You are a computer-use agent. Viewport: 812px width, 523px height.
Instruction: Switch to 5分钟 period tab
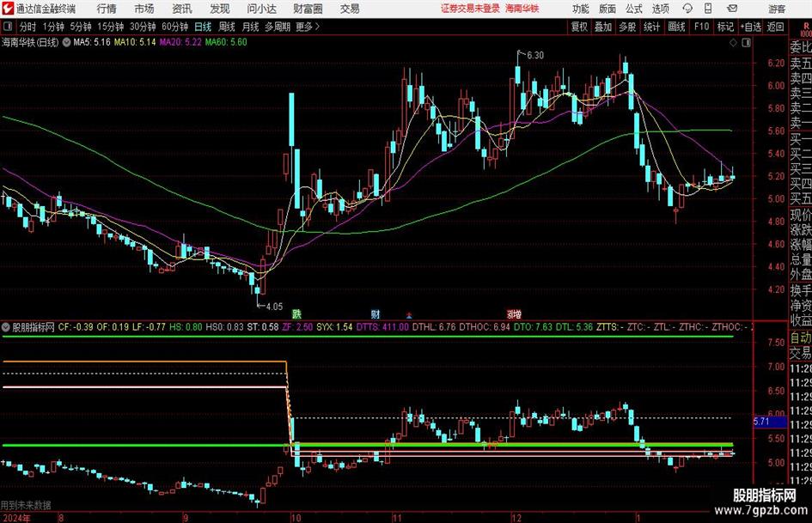point(80,27)
